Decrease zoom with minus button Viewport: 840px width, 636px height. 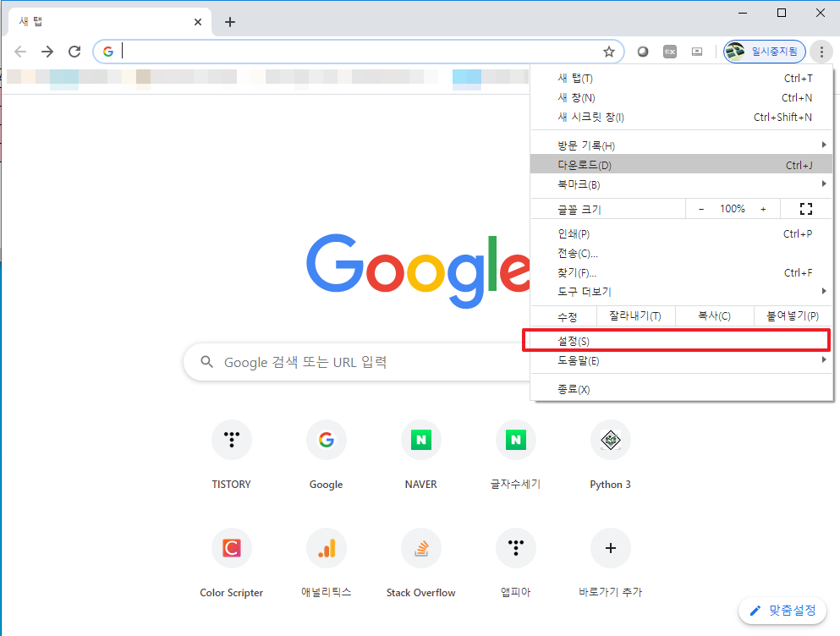point(700,209)
